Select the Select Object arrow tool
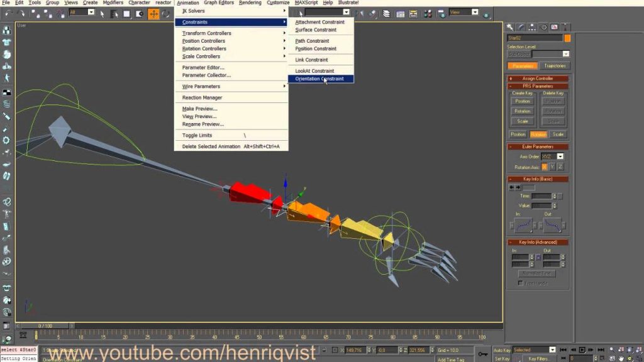 click(x=103, y=14)
